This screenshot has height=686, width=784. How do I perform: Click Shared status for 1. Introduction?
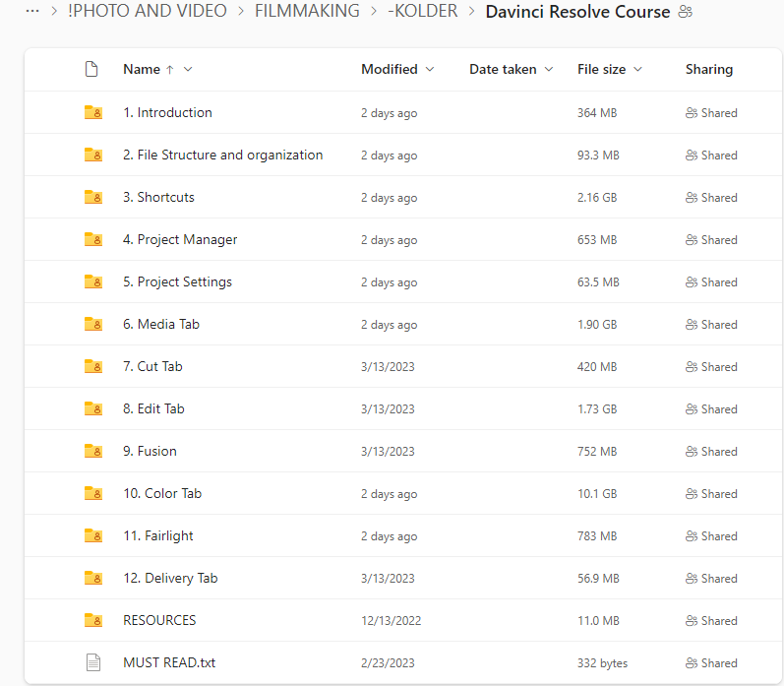click(x=711, y=113)
